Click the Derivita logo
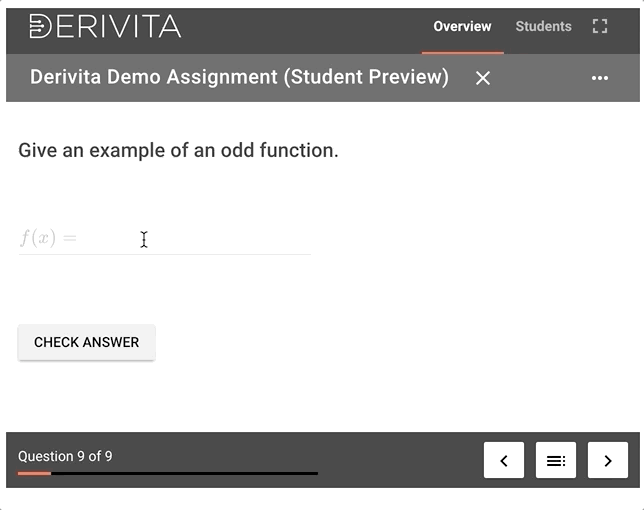Viewport: 644px width, 510px height. click(x=105, y=27)
